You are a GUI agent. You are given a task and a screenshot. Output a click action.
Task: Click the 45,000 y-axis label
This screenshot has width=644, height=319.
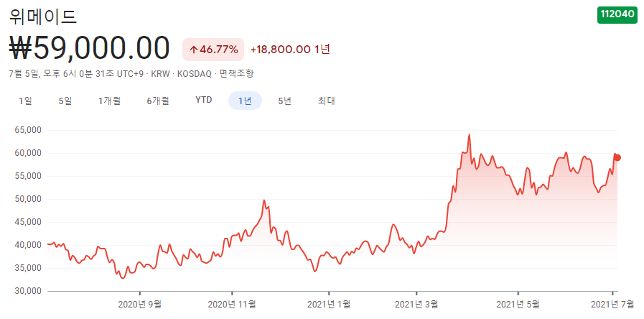28,222
